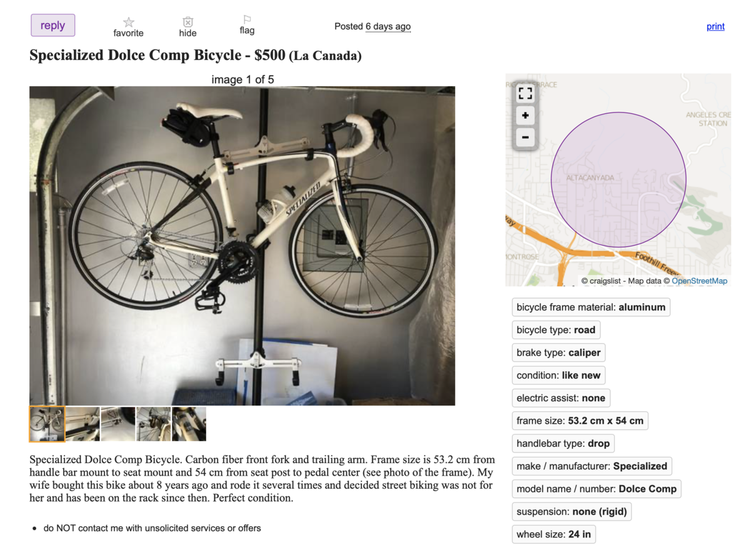Image resolution: width=750 pixels, height=560 pixels.
Task: Hide this listing with the hide icon
Action: pos(187,22)
